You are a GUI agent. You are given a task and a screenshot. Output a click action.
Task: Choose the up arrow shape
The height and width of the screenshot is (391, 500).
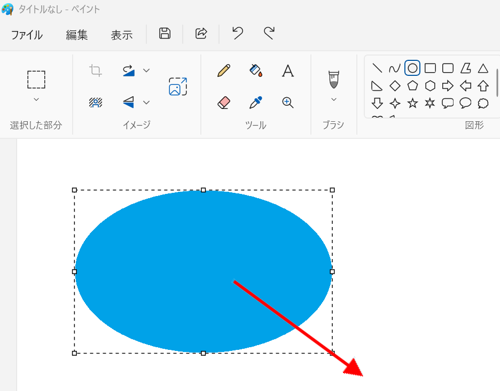click(483, 86)
